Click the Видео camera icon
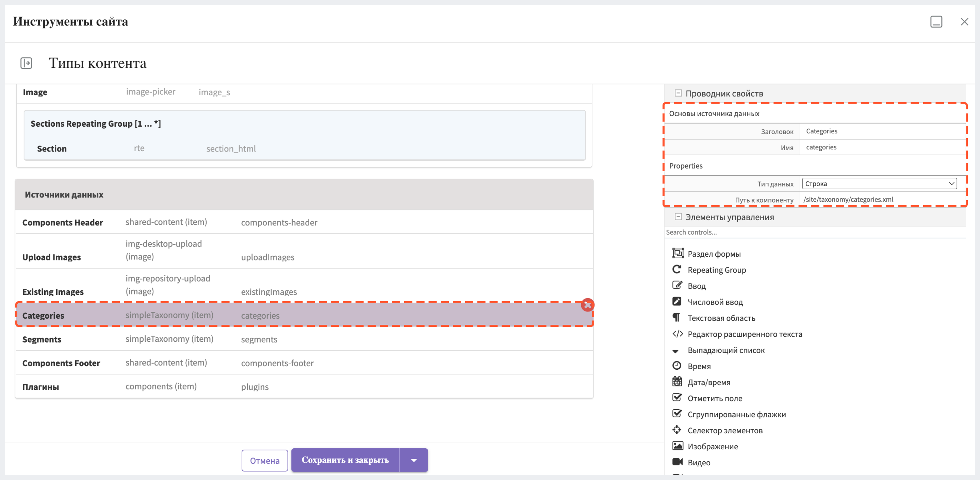The height and width of the screenshot is (480, 980). (x=677, y=462)
